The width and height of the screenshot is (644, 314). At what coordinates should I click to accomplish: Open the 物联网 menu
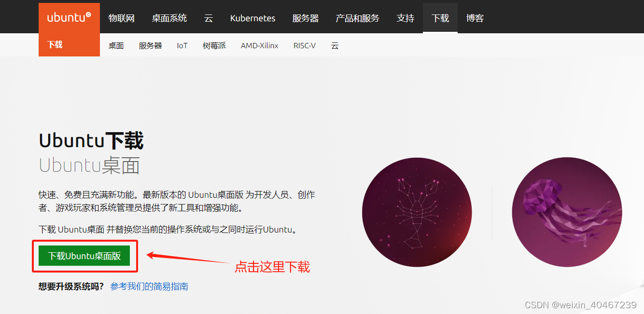click(122, 18)
